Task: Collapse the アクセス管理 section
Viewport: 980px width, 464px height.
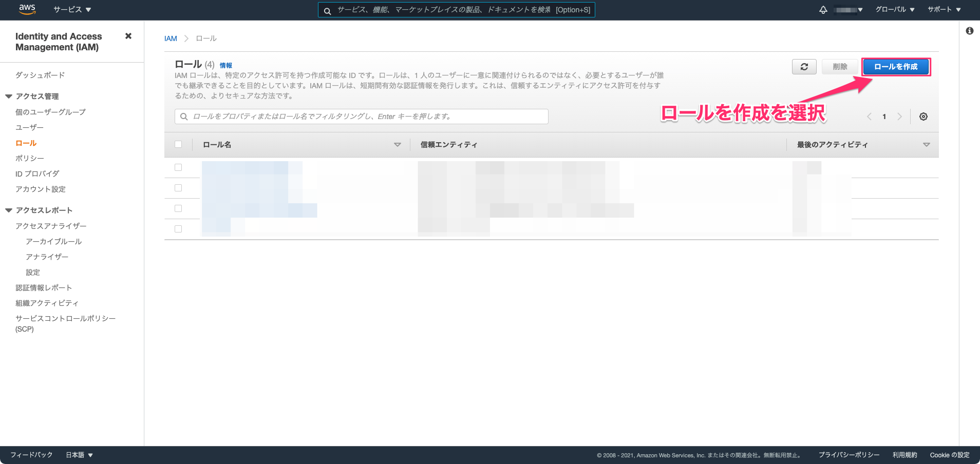Action: 9,96
